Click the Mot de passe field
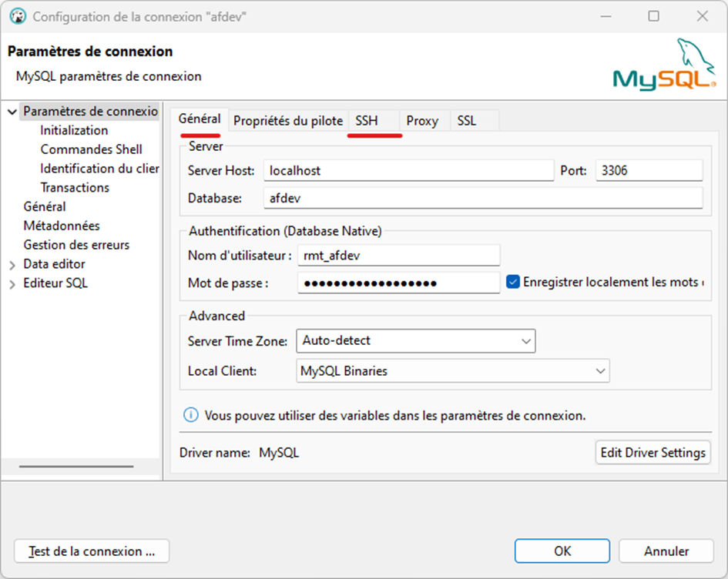The height and width of the screenshot is (579, 728). point(398,283)
